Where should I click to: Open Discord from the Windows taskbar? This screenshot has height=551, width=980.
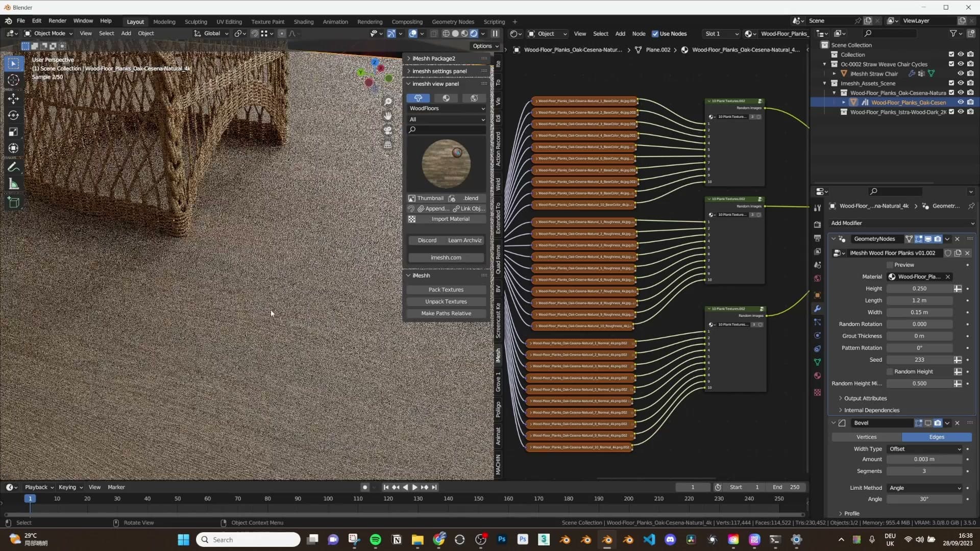pos(670,540)
